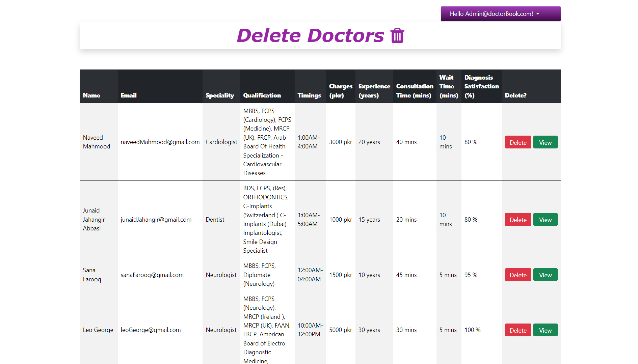Click the Email column header
The image size is (638, 364).
(129, 95)
